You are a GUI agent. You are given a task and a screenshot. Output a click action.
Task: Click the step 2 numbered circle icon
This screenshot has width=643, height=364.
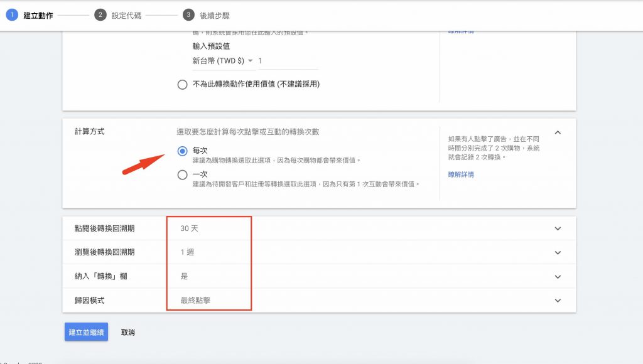tap(99, 14)
